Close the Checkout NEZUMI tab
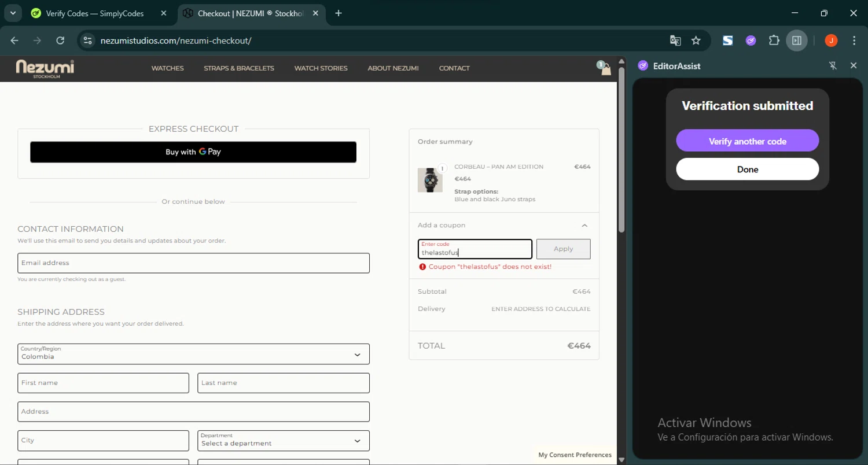Image resolution: width=868 pixels, height=465 pixels. tap(315, 13)
